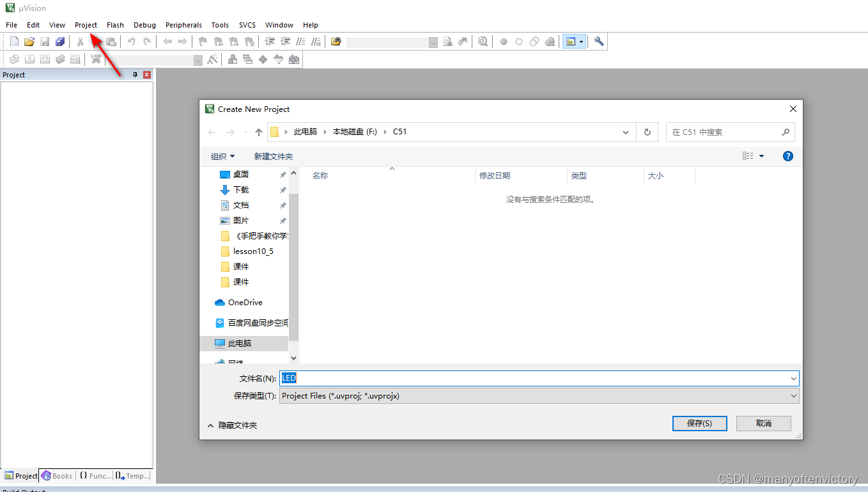This screenshot has height=492, width=868.
Task: Click the 新建文件夹 button
Action: [x=273, y=156]
